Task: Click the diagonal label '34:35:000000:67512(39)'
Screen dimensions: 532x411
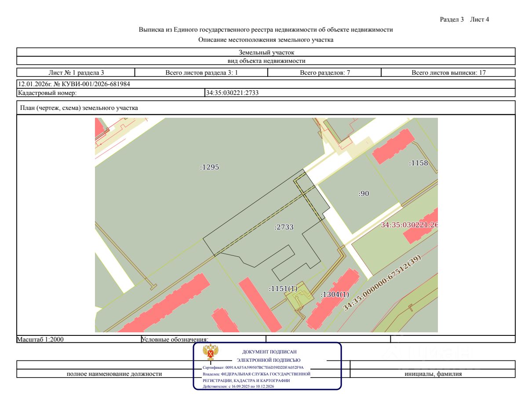Action: [x=382, y=284]
